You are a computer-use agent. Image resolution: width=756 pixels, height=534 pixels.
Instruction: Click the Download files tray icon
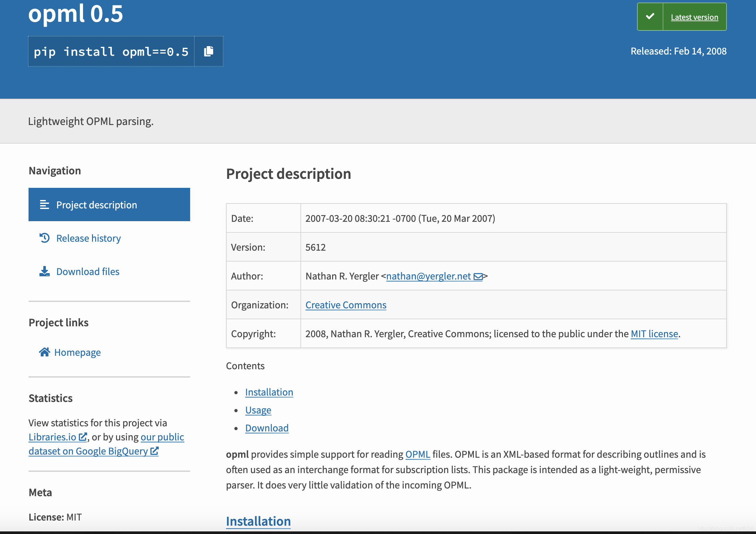tap(45, 271)
